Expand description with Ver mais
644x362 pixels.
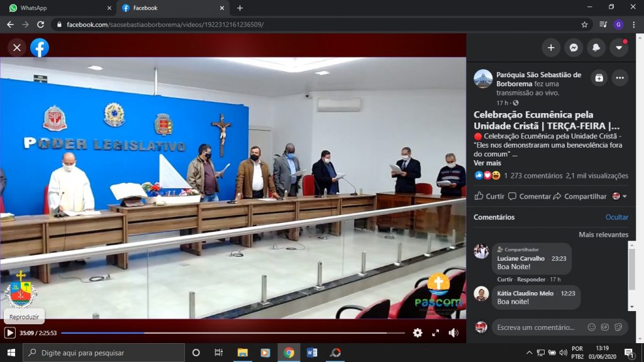click(x=487, y=163)
